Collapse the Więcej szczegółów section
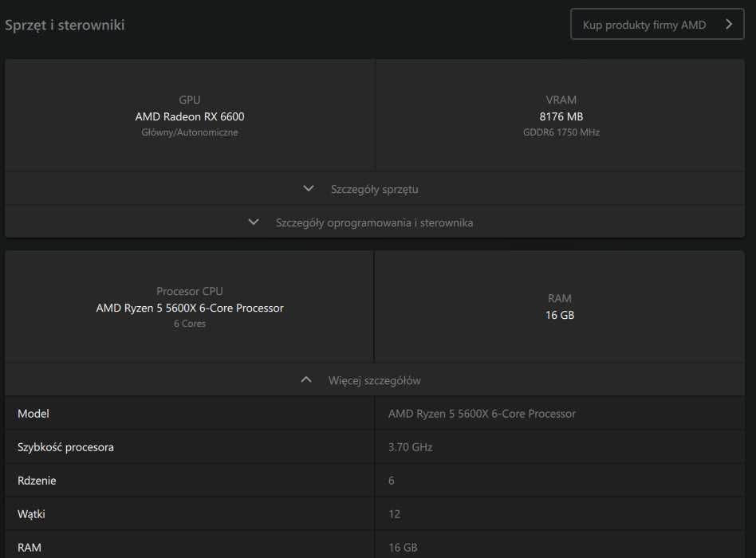This screenshot has width=756, height=558. coord(375,380)
